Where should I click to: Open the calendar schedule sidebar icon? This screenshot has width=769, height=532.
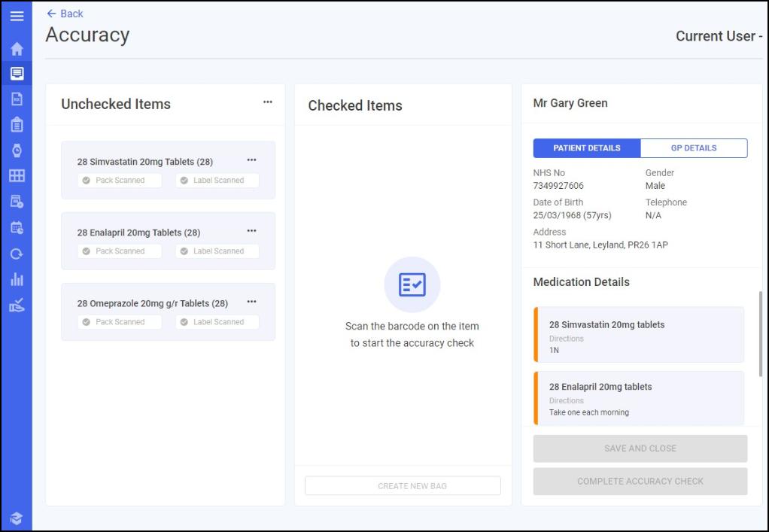pyautogui.click(x=17, y=227)
